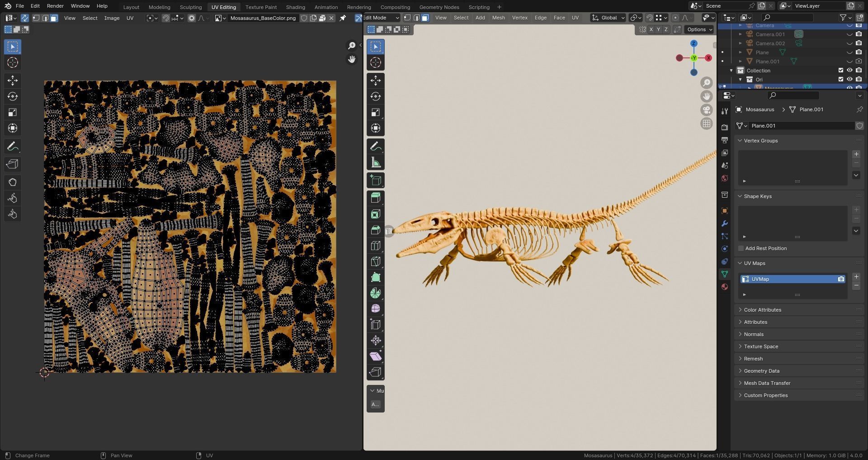This screenshot has height=460, width=868.
Task: Open Modifiers tab in Properties editor
Action: tap(725, 223)
